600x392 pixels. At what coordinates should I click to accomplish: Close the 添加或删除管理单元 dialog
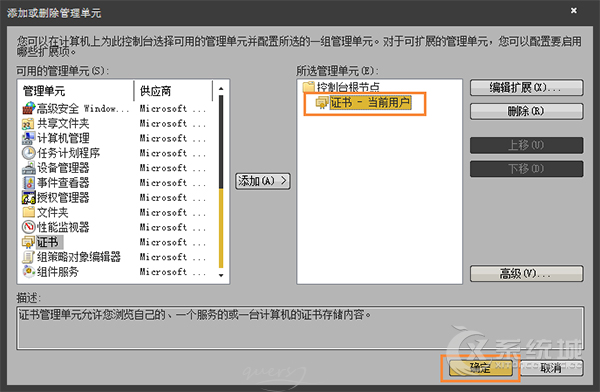point(574,11)
